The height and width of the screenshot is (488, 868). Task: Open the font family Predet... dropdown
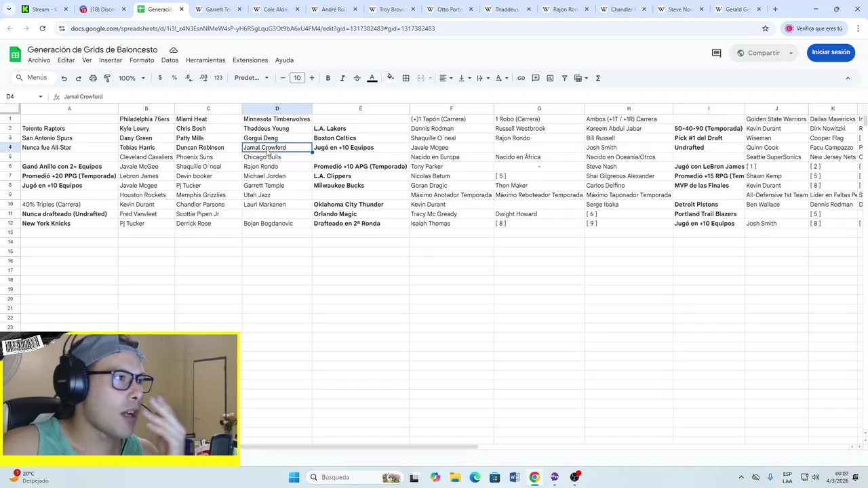pyautogui.click(x=252, y=78)
